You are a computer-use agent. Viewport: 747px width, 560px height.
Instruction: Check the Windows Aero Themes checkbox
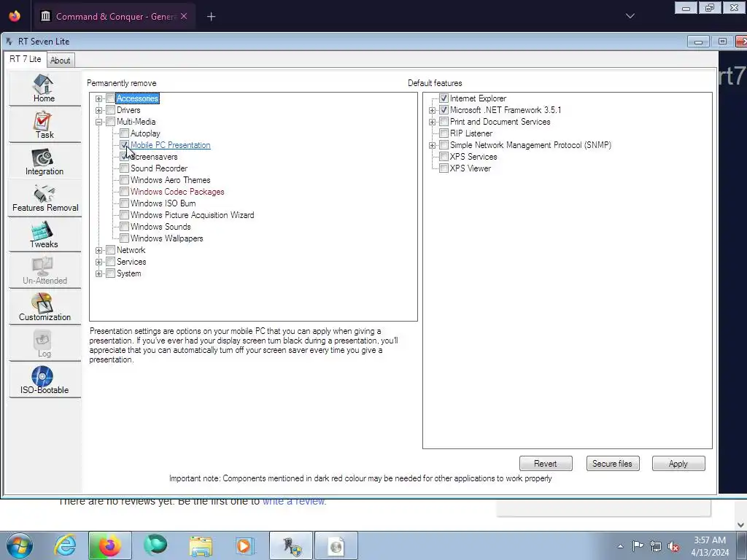pos(124,180)
